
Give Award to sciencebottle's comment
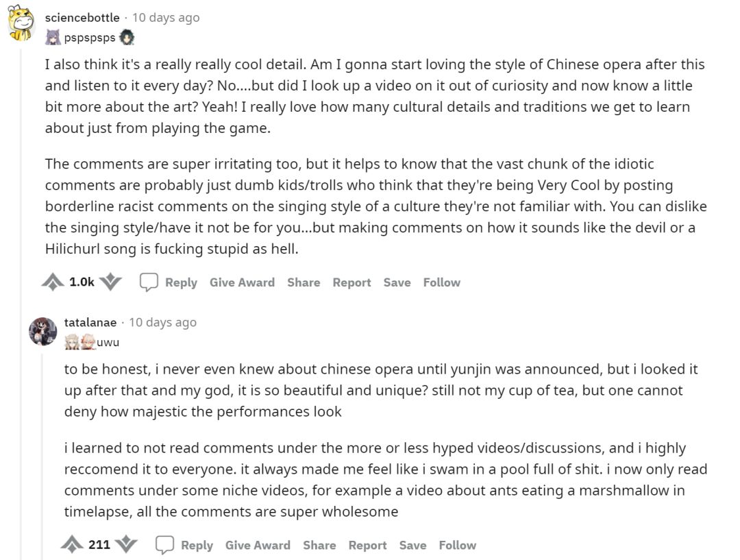(x=242, y=282)
